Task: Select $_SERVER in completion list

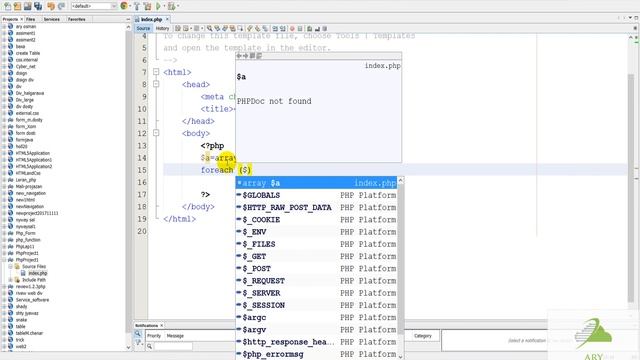Action: point(316,293)
